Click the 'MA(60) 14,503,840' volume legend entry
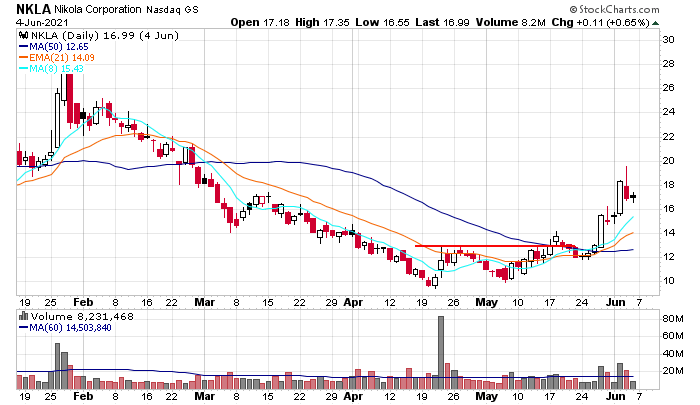The image size is (700, 405). pyautogui.click(x=70, y=327)
